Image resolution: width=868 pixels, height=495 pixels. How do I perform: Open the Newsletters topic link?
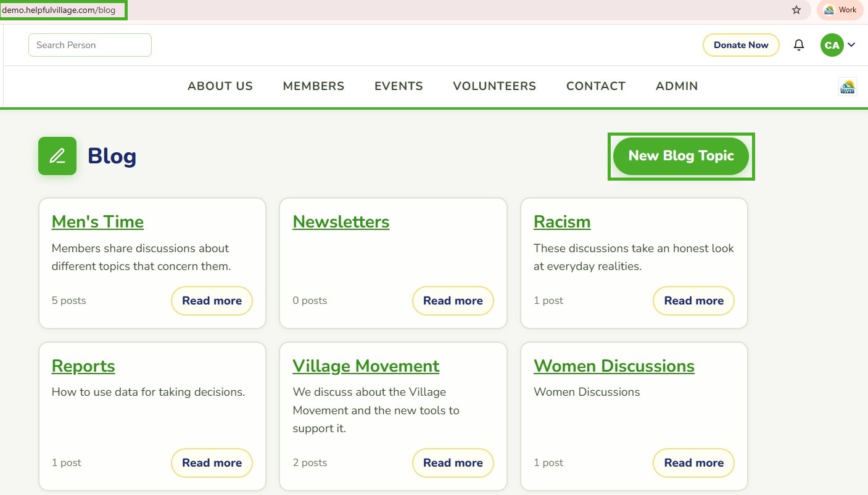pos(341,222)
